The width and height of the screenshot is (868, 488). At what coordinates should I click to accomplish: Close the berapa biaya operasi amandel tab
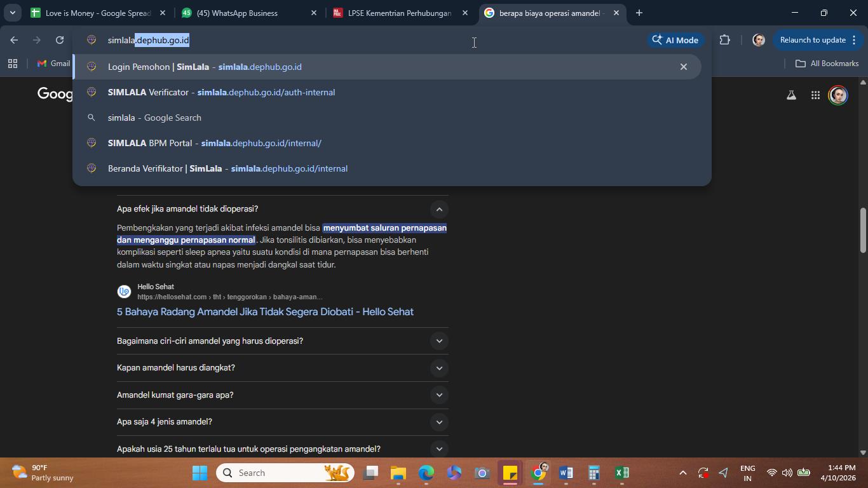(x=616, y=13)
